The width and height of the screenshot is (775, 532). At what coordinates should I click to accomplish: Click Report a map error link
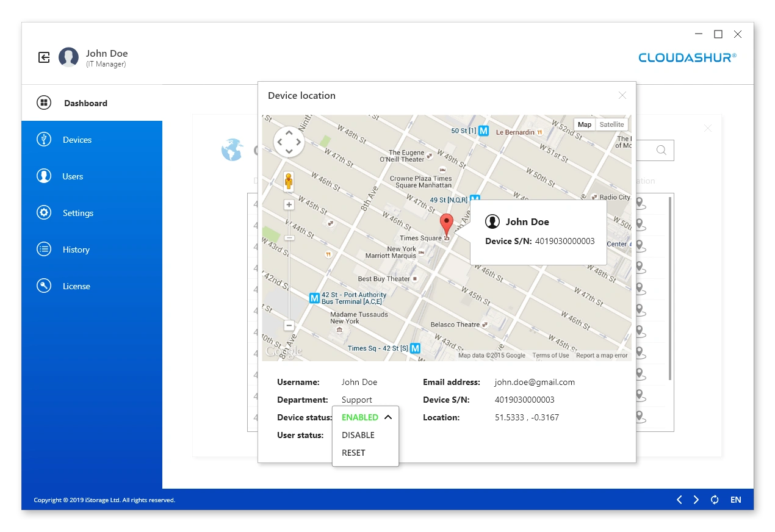point(602,356)
